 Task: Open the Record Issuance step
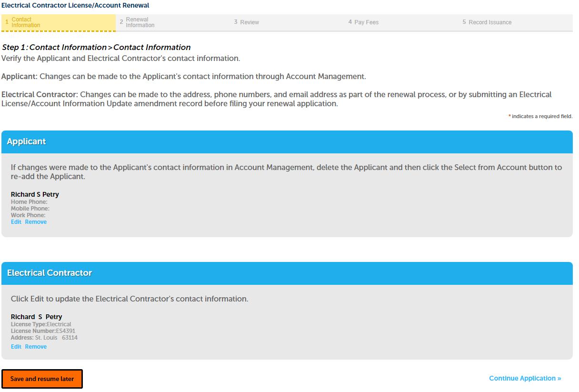[515, 22]
